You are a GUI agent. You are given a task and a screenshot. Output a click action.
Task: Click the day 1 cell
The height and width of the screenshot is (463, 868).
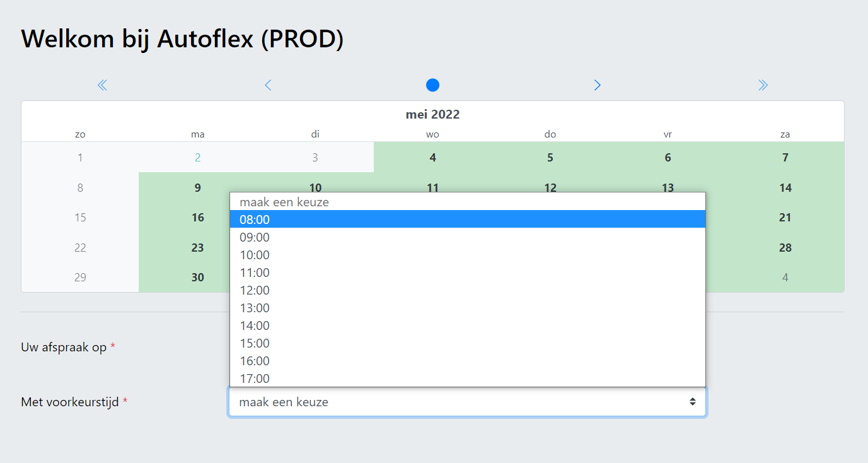click(80, 158)
